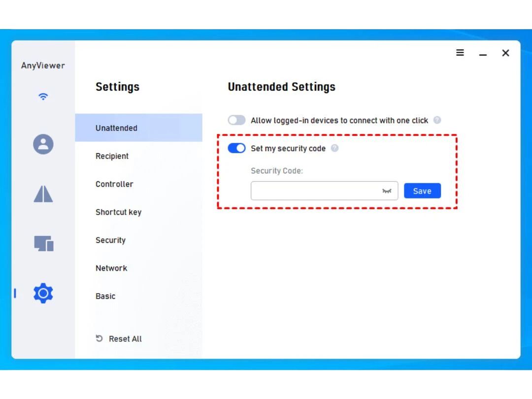Open the account profile icon in sidebar
This screenshot has height=399, width=532.
[x=43, y=144]
